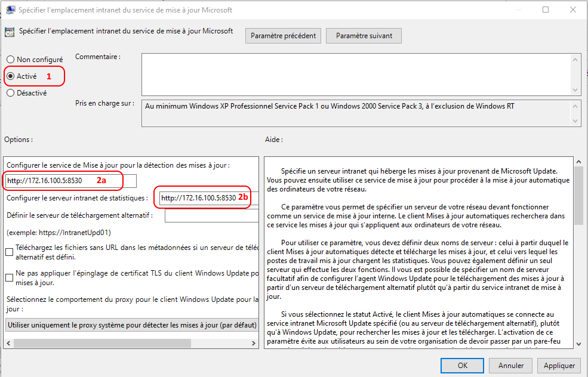Go to 'Paramètre précédent'
The image size is (588, 377).
click(x=283, y=36)
